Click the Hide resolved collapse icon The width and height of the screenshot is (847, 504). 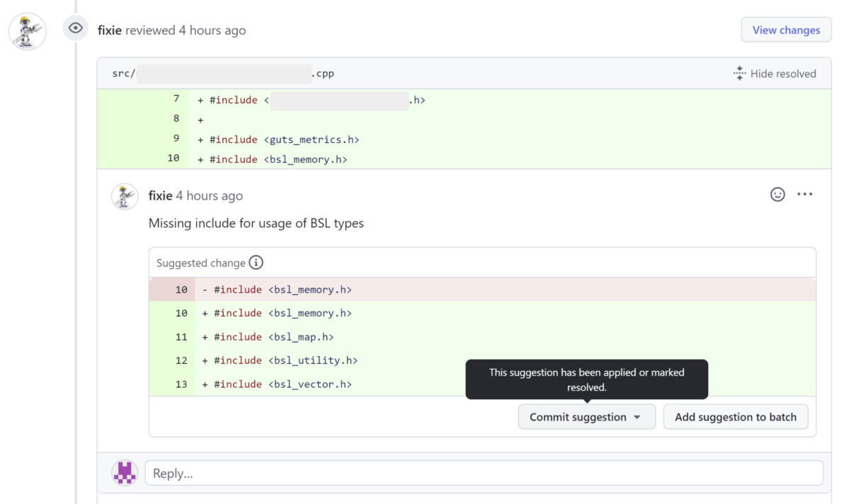pyautogui.click(x=739, y=73)
